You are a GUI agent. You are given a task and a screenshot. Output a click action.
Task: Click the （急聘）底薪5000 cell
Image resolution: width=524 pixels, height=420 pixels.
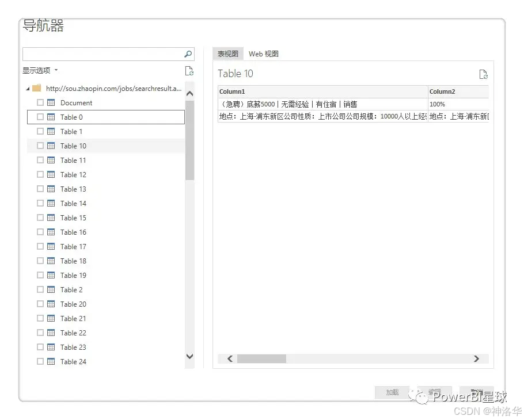point(323,104)
